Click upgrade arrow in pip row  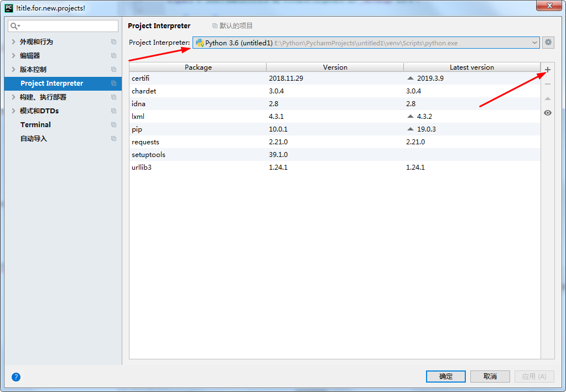pyautogui.click(x=411, y=129)
